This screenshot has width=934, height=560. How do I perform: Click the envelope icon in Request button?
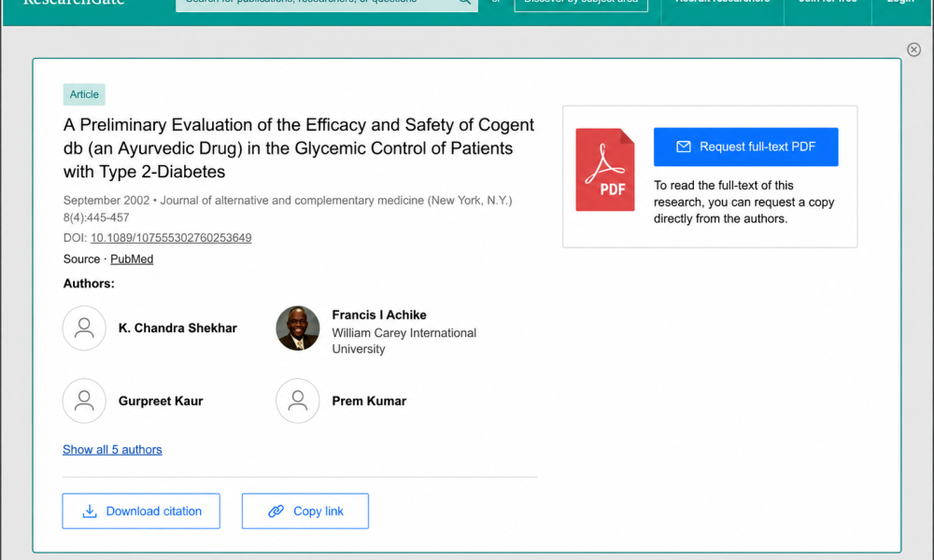[x=684, y=147]
